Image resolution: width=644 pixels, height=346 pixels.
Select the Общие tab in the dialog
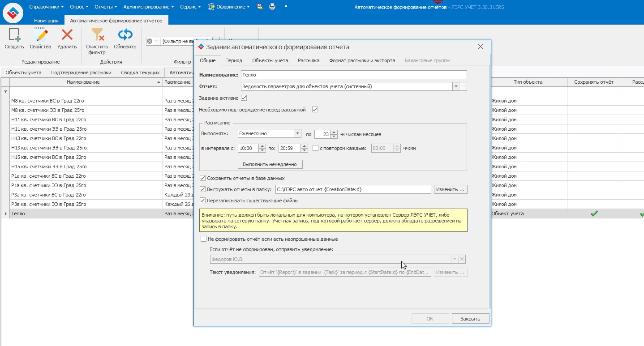click(207, 60)
